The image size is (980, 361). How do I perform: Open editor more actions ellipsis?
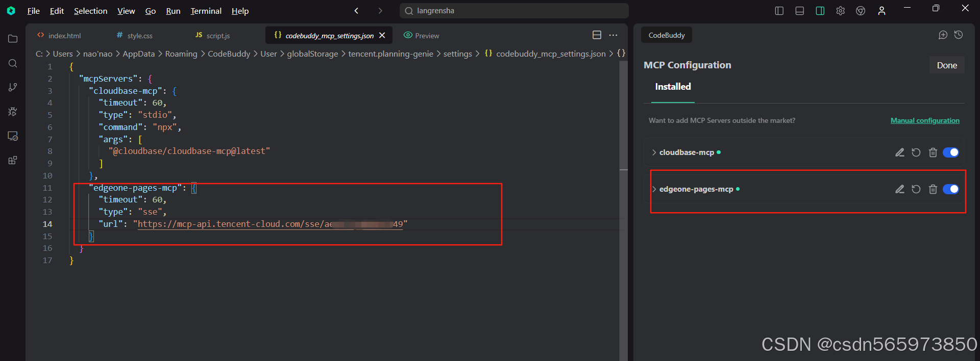[613, 35]
